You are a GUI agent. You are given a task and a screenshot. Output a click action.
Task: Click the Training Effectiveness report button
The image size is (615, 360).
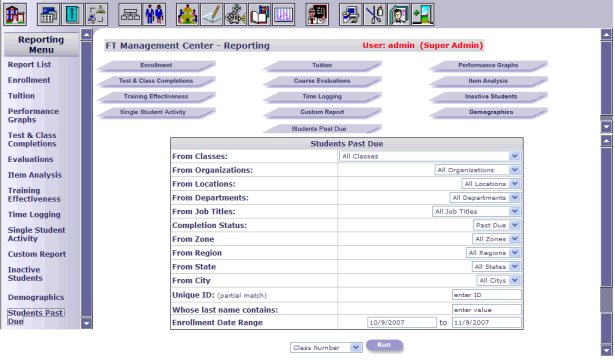pos(156,97)
